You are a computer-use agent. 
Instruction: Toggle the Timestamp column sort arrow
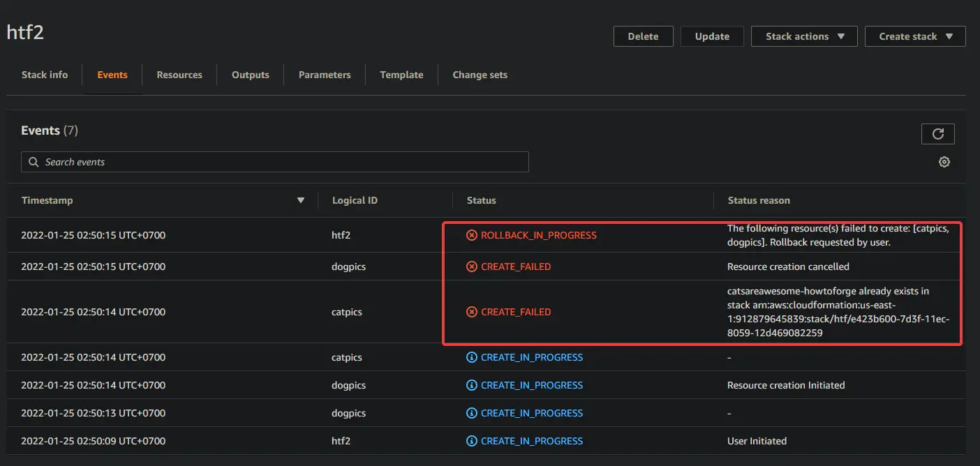pyautogui.click(x=301, y=200)
